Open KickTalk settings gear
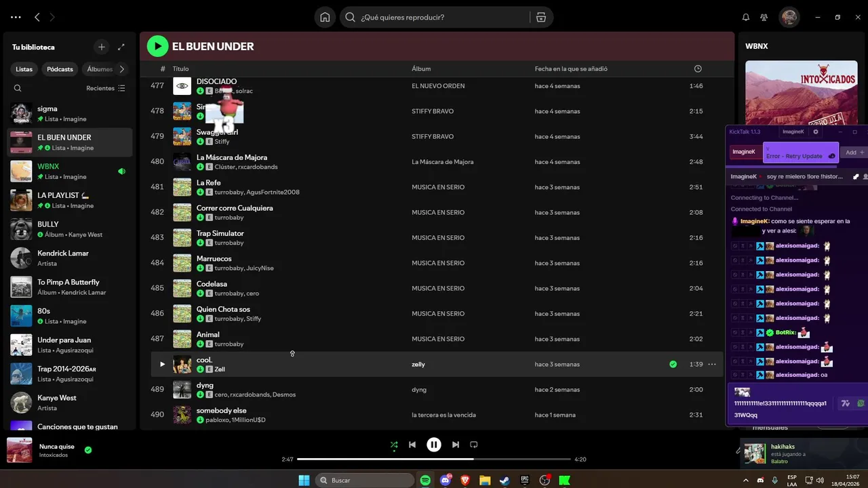This screenshot has height=488, width=868. 816,131
